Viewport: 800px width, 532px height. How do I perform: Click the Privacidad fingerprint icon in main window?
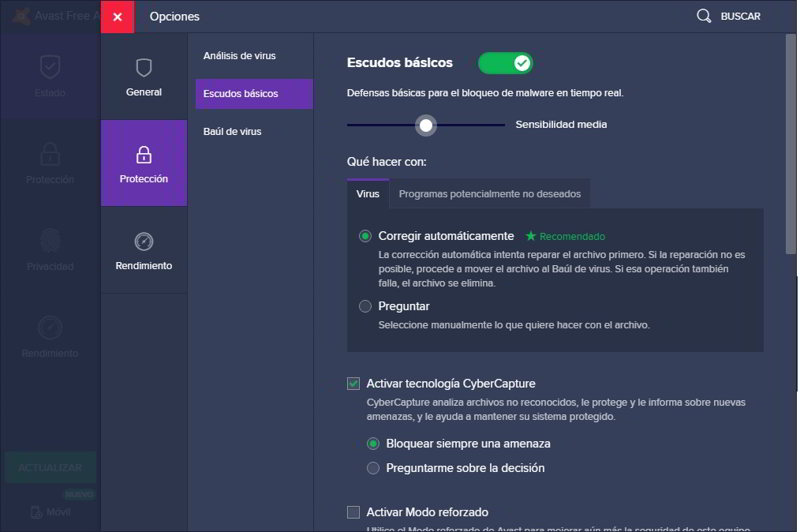coord(50,241)
